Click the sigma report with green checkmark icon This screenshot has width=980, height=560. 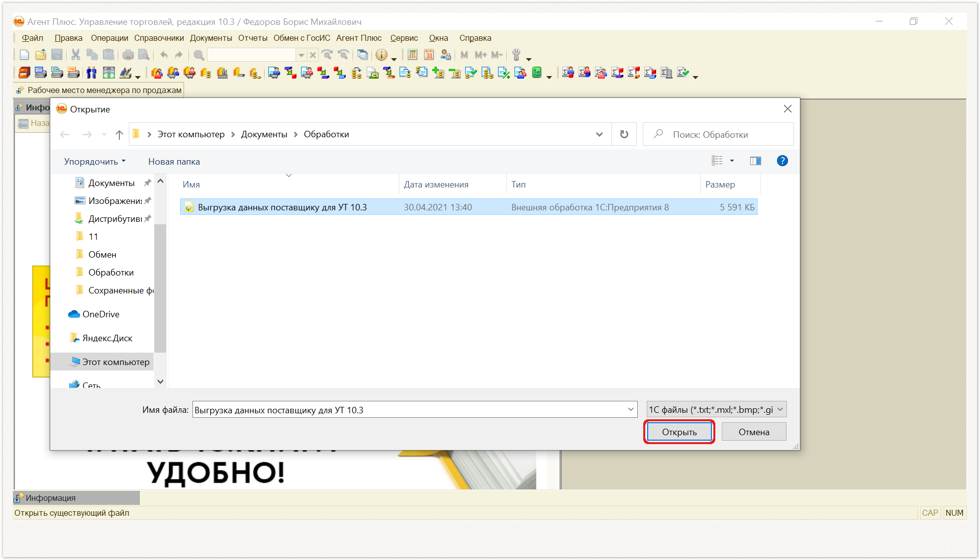(x=683, y=73)
